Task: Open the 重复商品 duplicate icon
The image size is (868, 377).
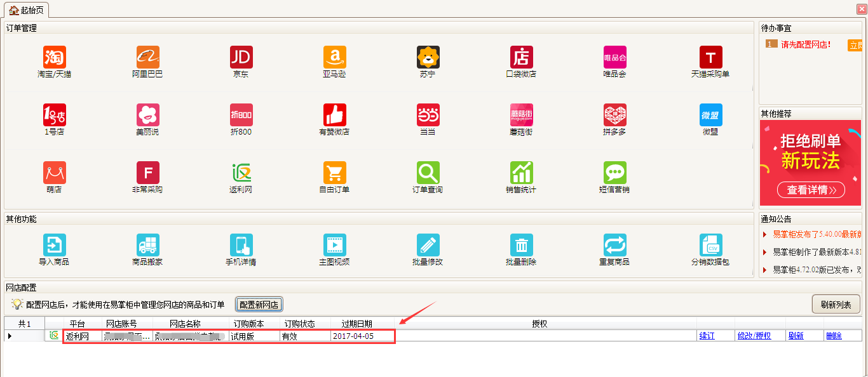Action: point(614,245)
